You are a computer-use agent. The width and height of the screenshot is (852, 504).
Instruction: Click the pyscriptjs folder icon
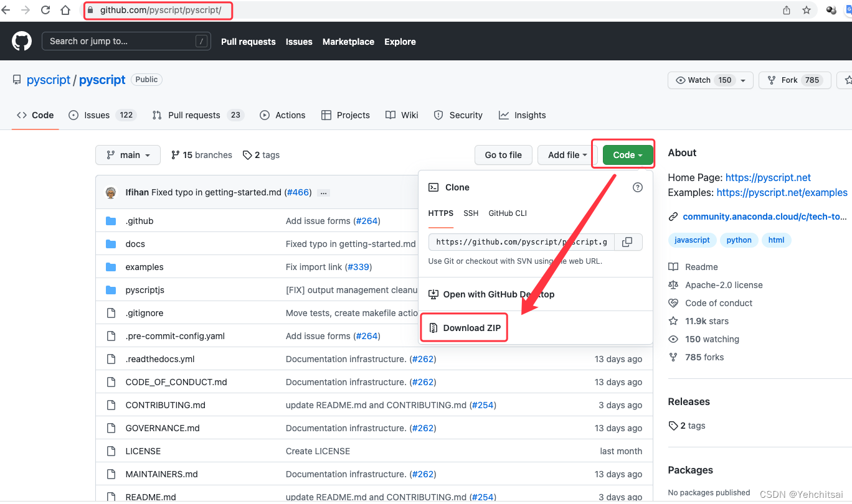point(111,290)
